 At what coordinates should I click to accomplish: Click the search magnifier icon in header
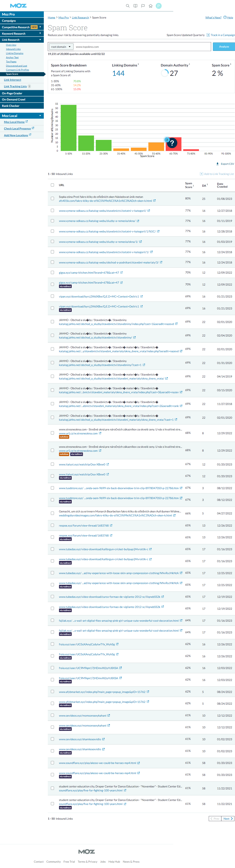[x=127, y=6]
